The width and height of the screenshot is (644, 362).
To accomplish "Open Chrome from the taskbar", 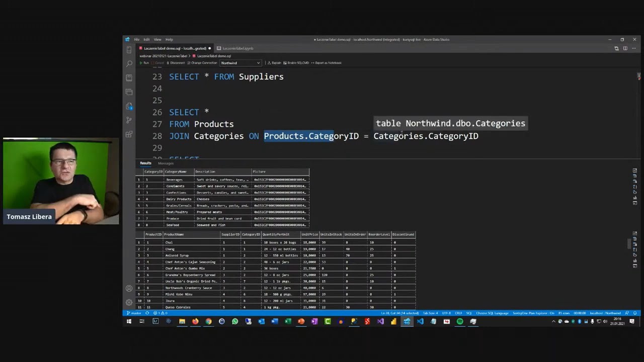I will [x=208, y=321].
